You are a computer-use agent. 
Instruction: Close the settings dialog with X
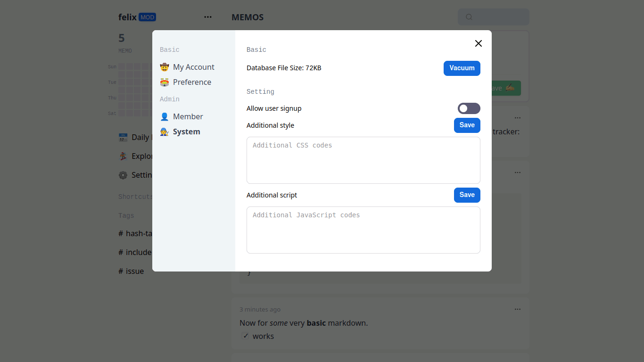(478, 43)
